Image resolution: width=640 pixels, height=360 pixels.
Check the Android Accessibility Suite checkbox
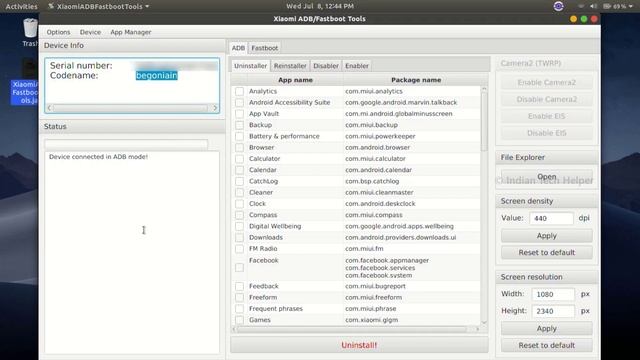click(x=239, y=102)
